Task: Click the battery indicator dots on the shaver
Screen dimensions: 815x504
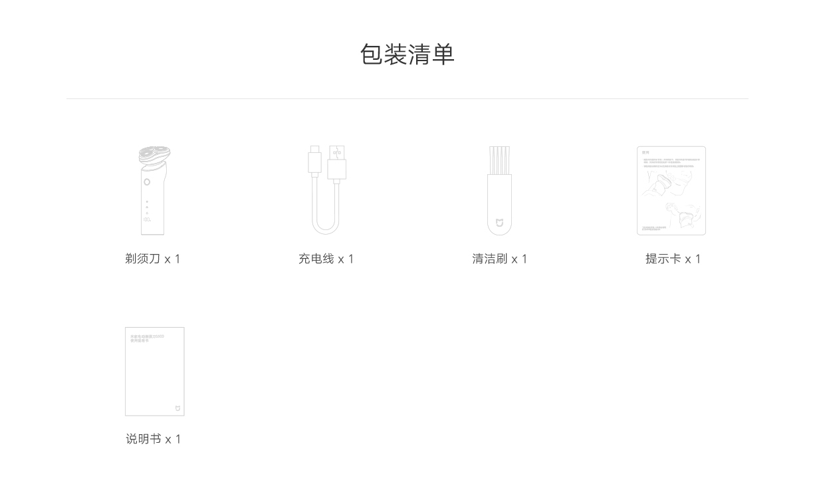Action: click(x=147, y=207)
